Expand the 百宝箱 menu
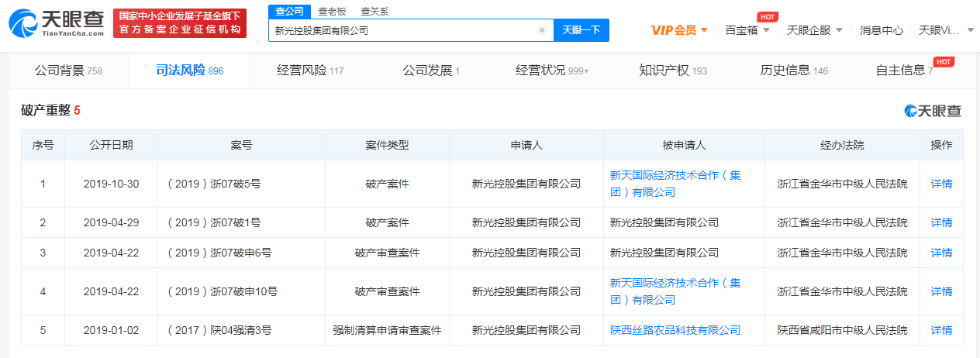Screen dimensions: 980x358 747,30
